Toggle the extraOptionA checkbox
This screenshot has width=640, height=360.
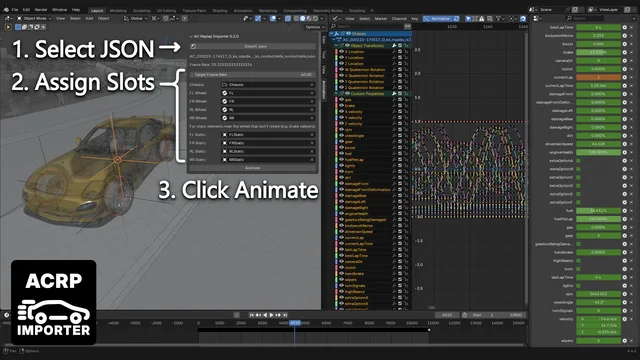[578, 161]
